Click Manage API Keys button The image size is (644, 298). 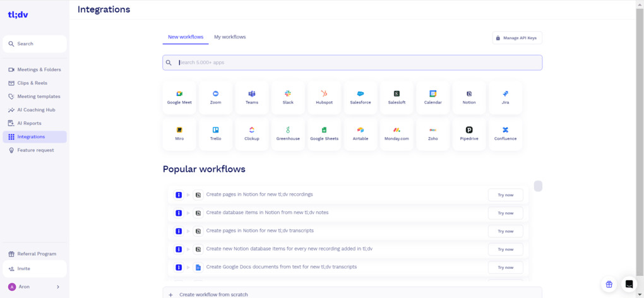click(517, 38)
